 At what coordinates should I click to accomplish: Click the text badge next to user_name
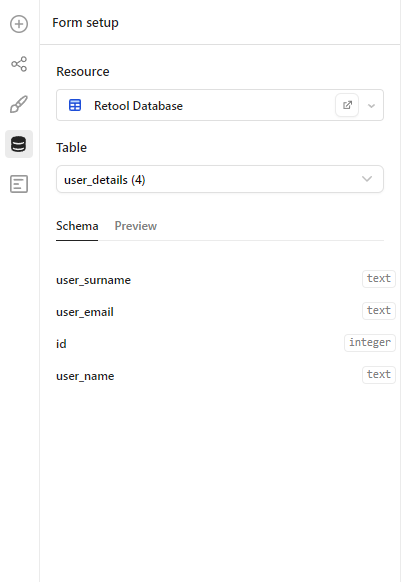[x=379, y=374]
